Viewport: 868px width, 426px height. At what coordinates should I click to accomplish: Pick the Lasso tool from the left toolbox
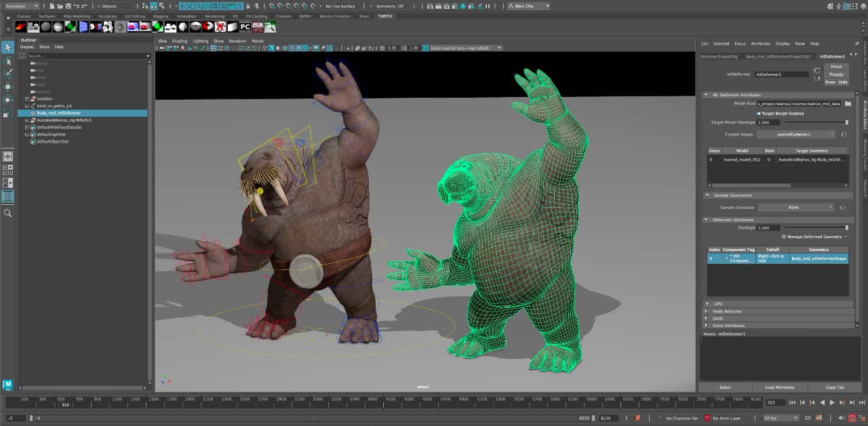pos(7,60)
